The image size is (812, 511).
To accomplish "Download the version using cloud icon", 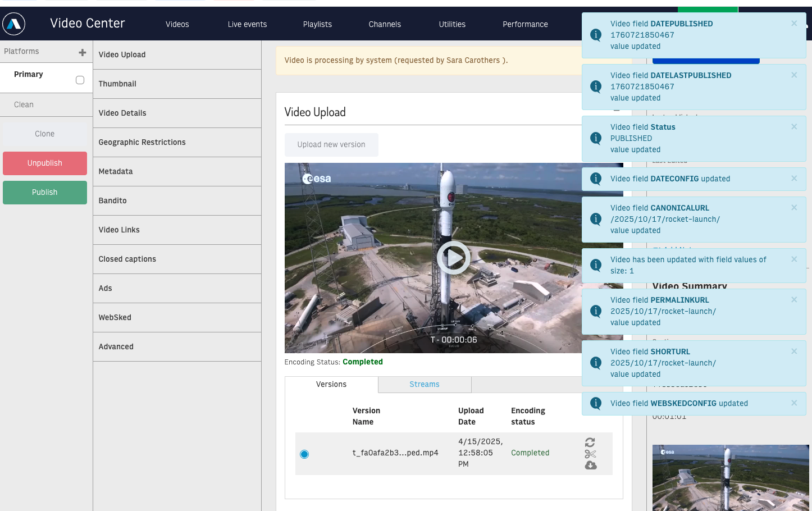I will (x=591, y=465).
